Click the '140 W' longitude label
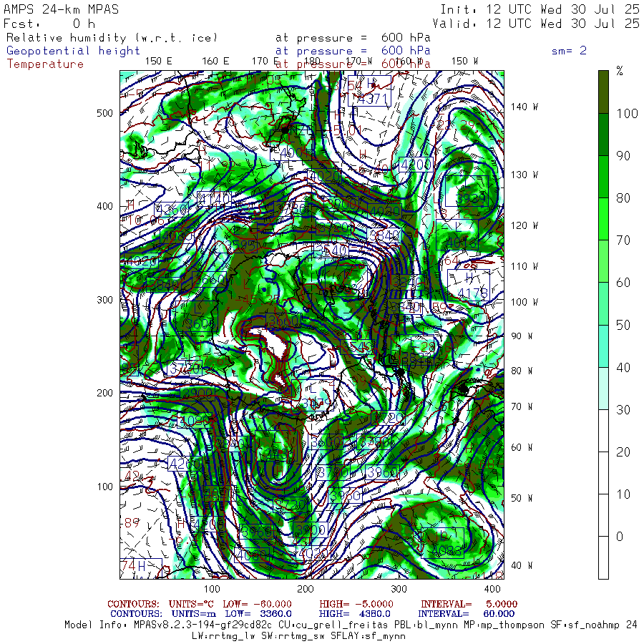The image size is (644, 644). pyautogui.click(x=524, y=107)
